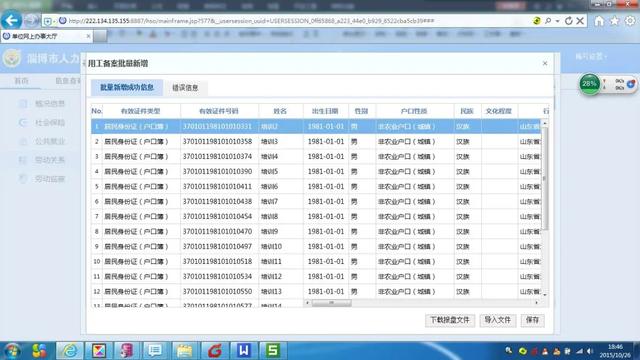Click the network signal icon in the system tray
This screenshot has height=360, width=640.
[x=580, y=351]
